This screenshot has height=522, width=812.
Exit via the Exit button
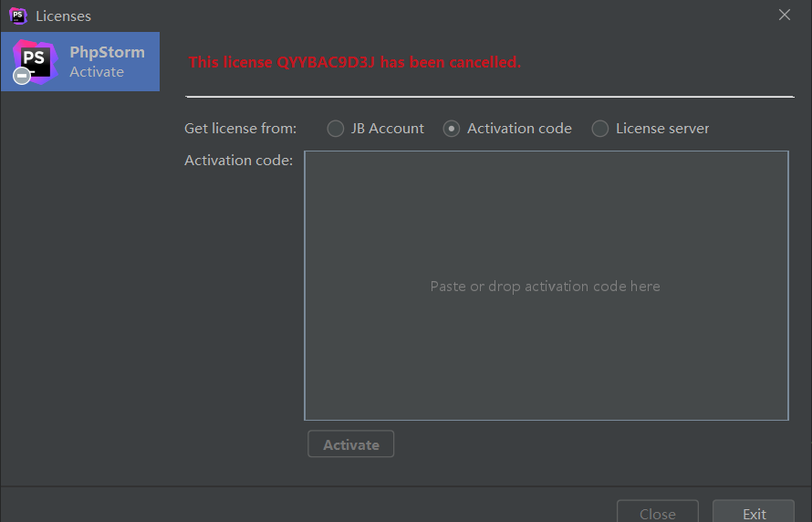[754, 513]
